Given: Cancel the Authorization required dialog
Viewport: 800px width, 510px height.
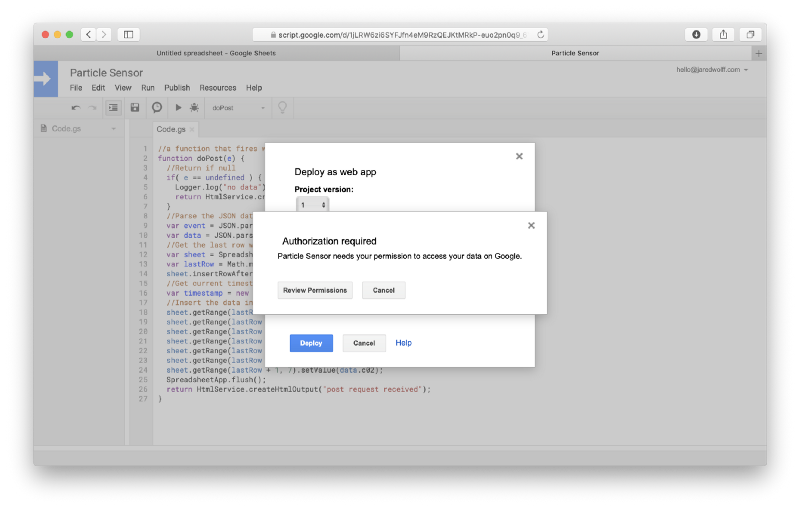Looking at the screenshot, I should [384, 290].
